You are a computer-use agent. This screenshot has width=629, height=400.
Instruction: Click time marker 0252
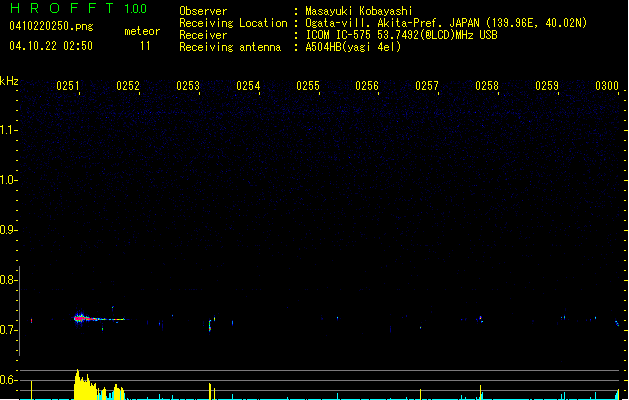[128, 86]
